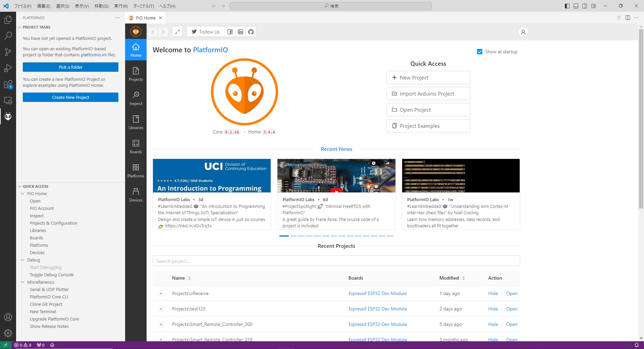Click the Inspect icon in PIO sidebar
Viewport: 644px width, 349px height.
coord(136,98)
